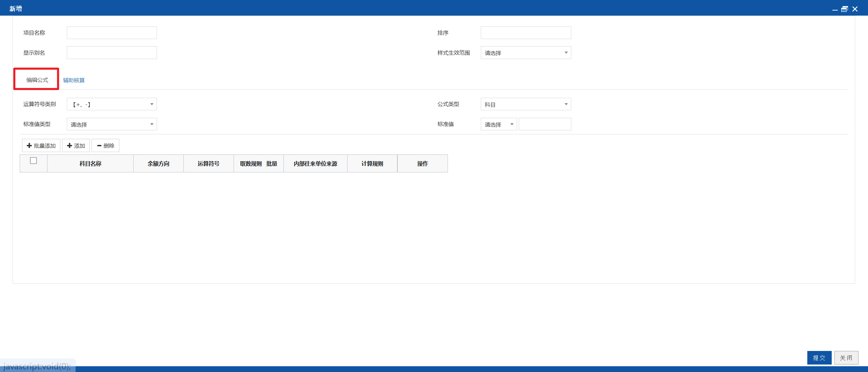Expand the 运算符号类别 dropdown

112,104
